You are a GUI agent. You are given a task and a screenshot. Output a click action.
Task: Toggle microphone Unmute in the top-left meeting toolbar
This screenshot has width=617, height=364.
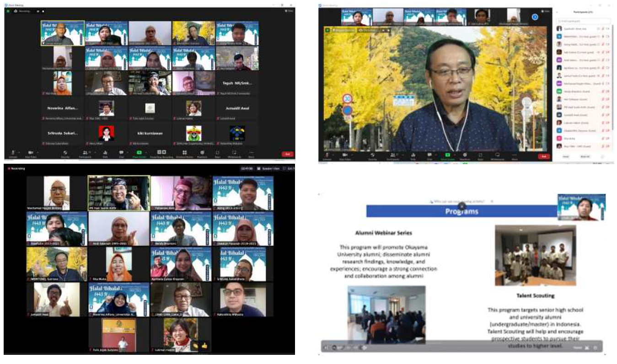coord(12,153)
